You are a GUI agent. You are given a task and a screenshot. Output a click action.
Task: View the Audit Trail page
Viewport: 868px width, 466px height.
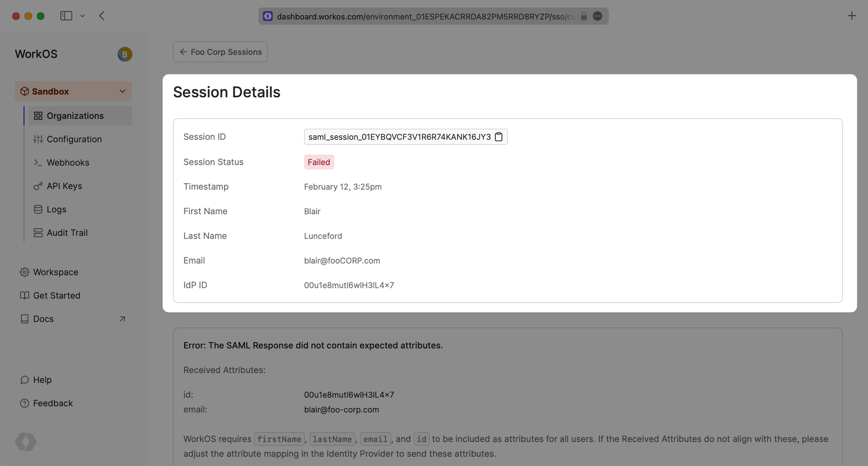67,233
